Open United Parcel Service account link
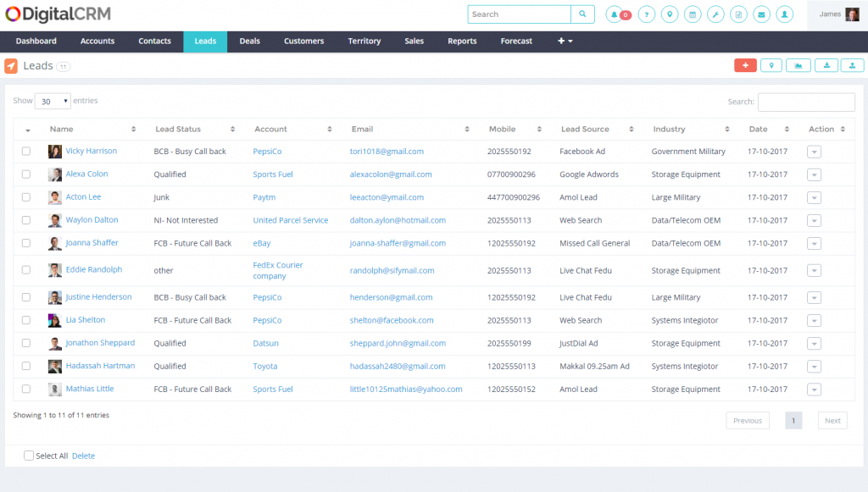This screenshot has height=492, width=868. [x=291, y=220]
